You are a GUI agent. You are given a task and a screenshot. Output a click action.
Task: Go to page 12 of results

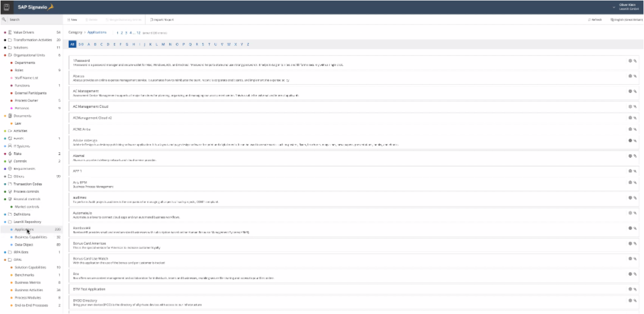click(139, 33)
